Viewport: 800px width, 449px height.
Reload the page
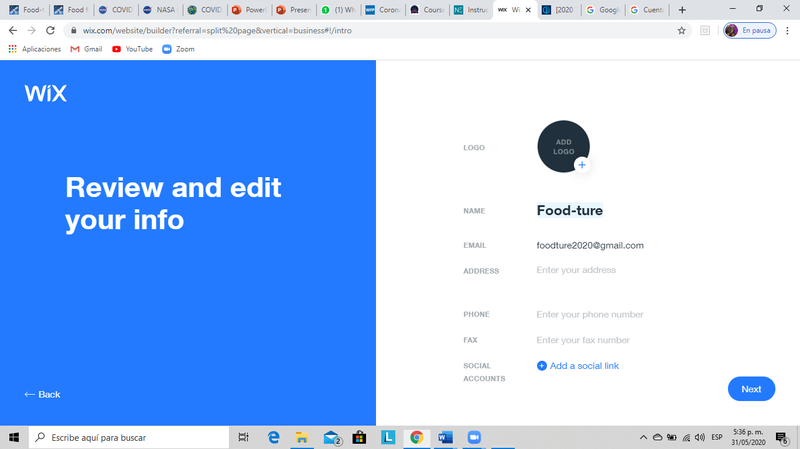pos(50,31)
